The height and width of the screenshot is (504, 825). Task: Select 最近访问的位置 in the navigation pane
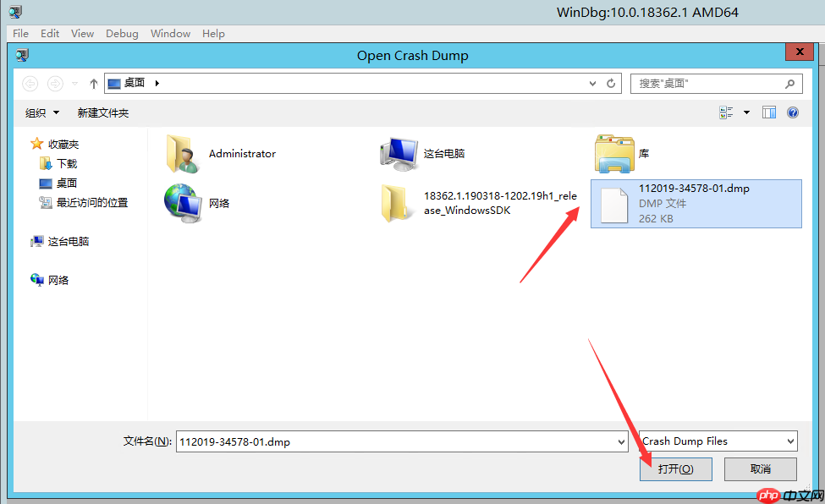[92, 203]
